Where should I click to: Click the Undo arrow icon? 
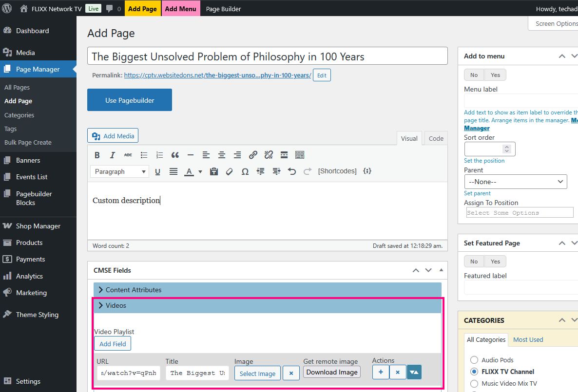[x=292, y=171]
